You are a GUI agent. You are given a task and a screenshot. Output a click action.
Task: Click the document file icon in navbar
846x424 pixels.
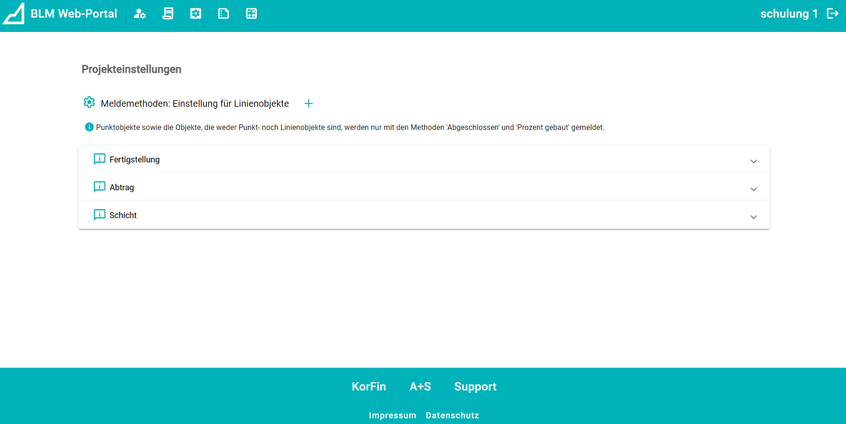(223, 14)
